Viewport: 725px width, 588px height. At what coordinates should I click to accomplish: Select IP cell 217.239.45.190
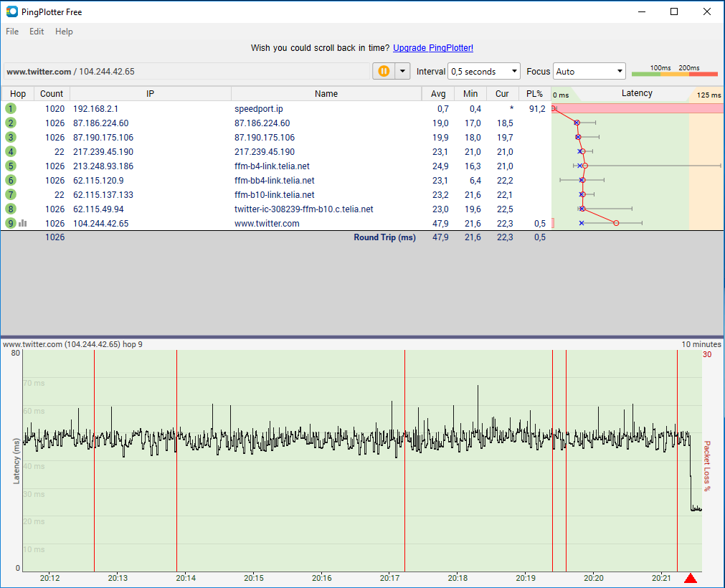click(x=103, y=151)
